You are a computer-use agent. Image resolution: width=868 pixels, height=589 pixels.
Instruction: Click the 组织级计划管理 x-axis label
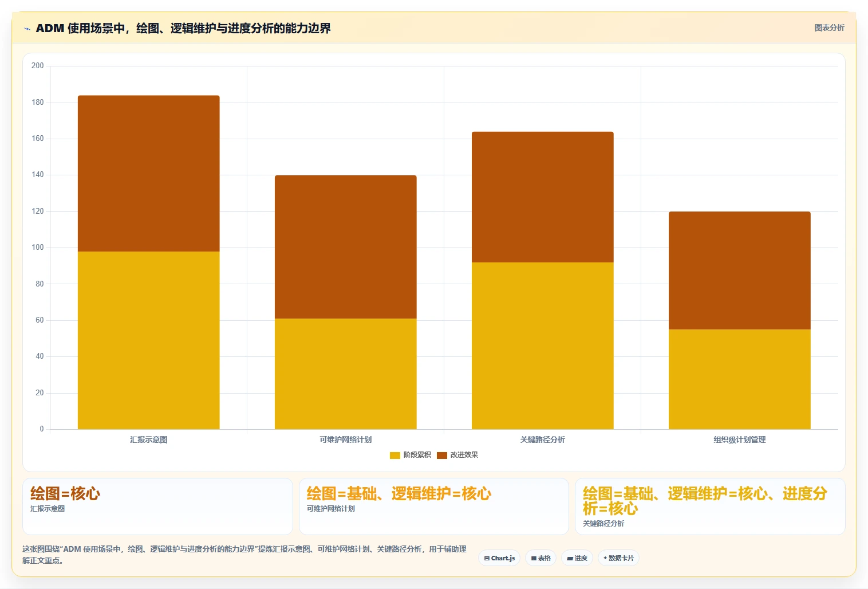tap(740, 439)
